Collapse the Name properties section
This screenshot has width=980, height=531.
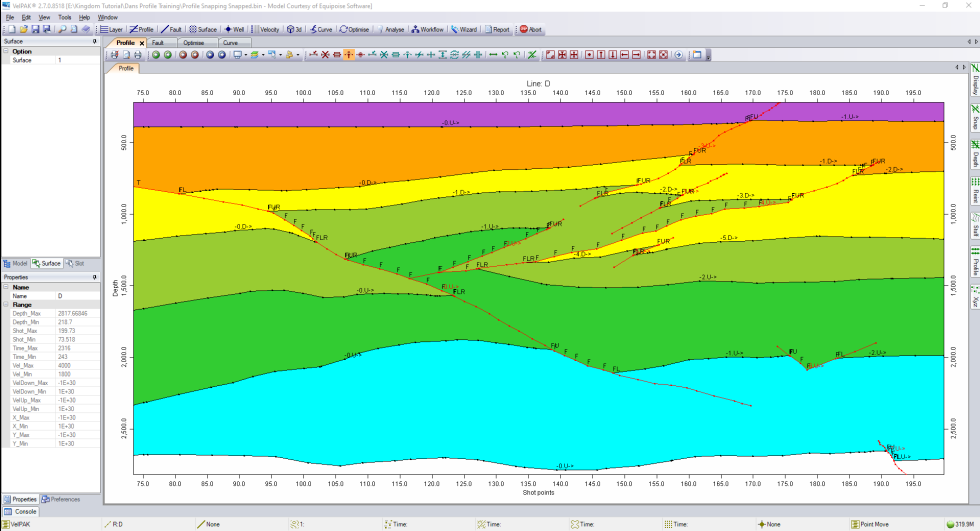[6, 287]
